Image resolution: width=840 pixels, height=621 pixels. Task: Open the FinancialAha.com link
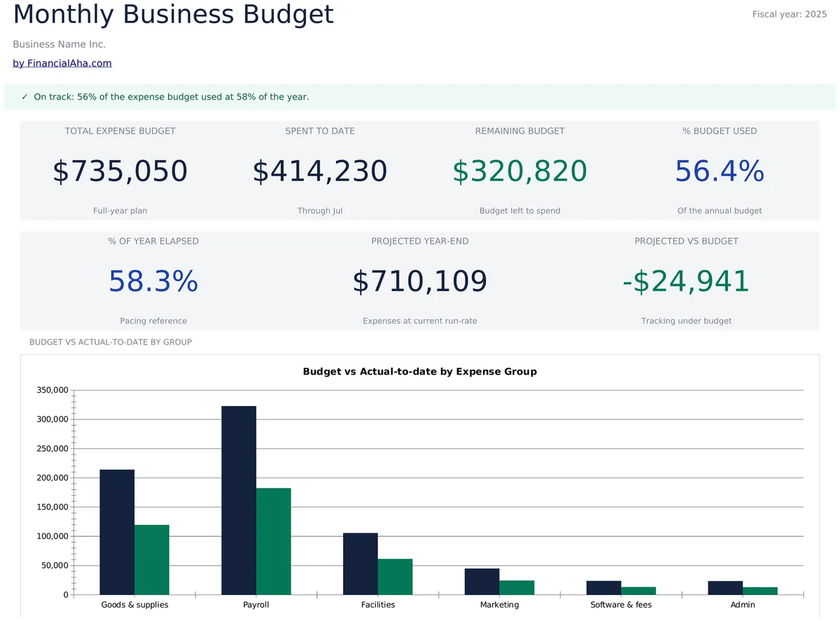coord(62,63)
